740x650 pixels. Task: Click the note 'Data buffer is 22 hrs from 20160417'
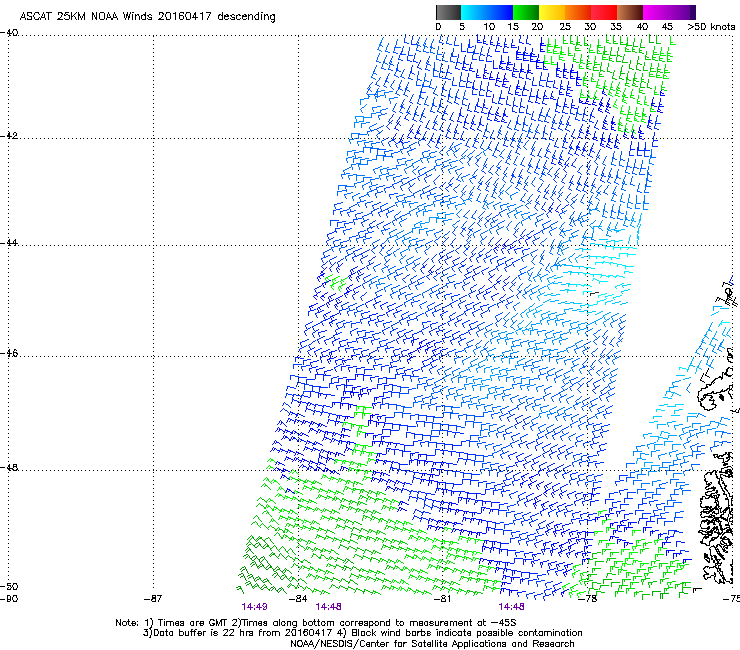[241, 633]
